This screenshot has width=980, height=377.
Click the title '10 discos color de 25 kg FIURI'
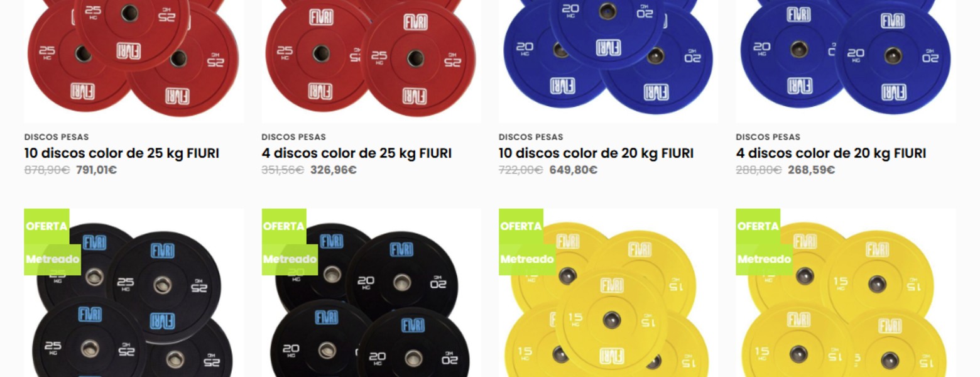[x=122, y=153]
